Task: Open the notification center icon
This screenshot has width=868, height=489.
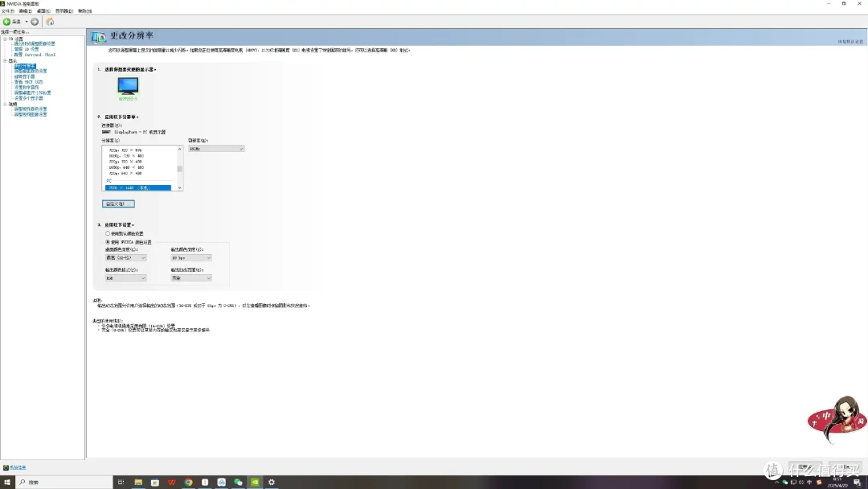Action: click(x=858, y=483)
